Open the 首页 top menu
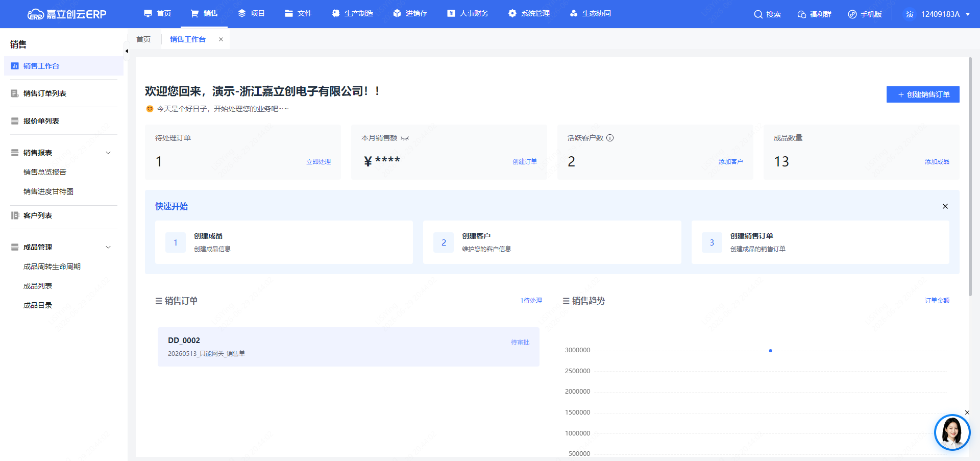Screen dimensions: 980x461 tap(158, 13)
